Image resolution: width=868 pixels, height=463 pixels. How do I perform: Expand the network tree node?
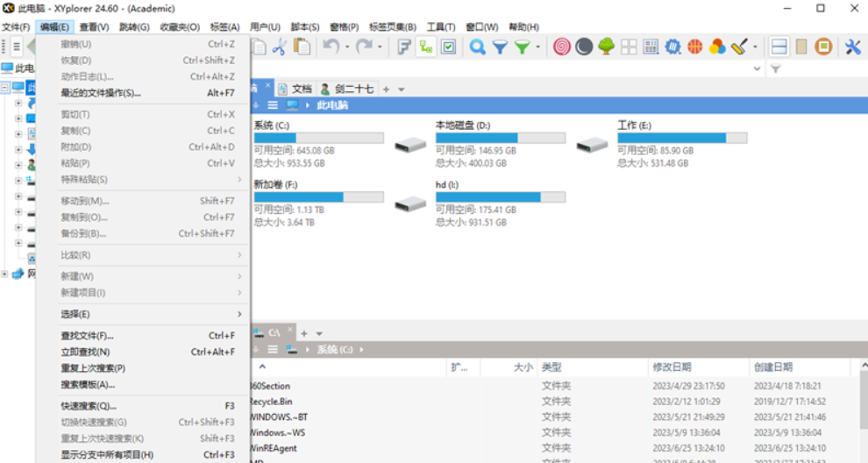tap(5, 274)
